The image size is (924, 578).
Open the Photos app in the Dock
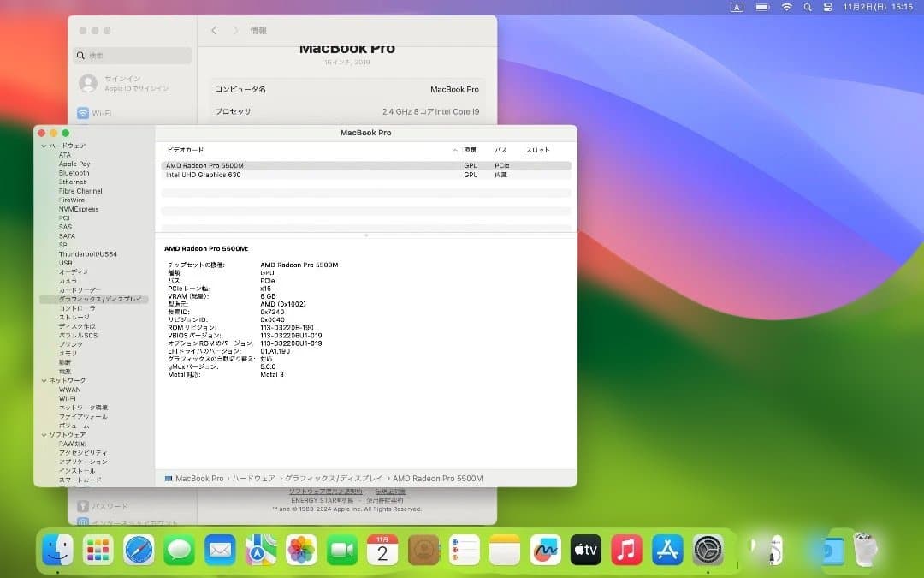click(x=301, y=551)
